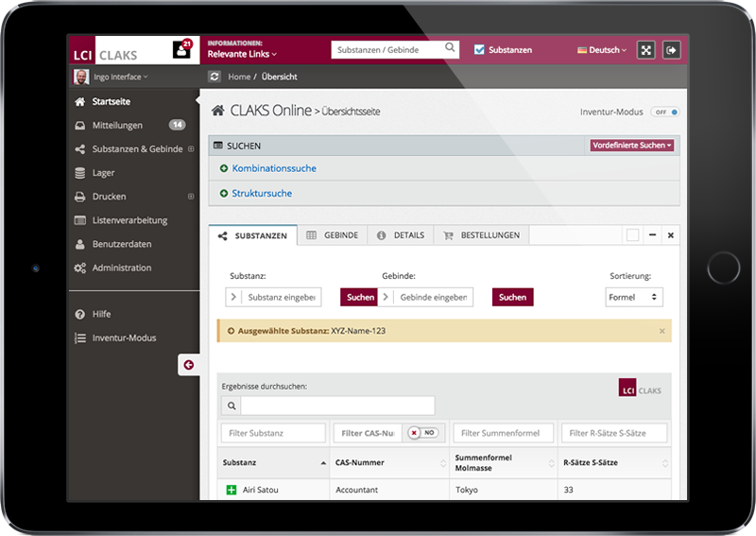Image resolution: width=756 pixels, height=536 pixels.
Task: Click the fullscreen expand icon in header
Action: point(646,50)
